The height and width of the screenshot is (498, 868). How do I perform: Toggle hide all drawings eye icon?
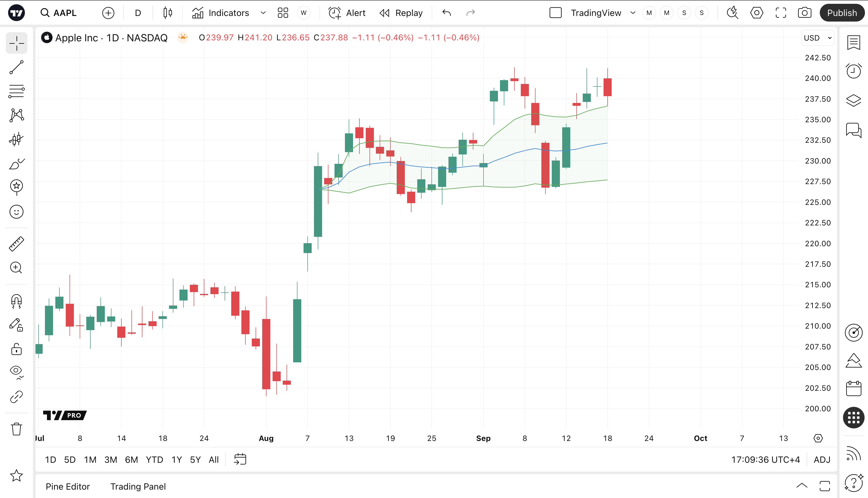tap(16, 371)
